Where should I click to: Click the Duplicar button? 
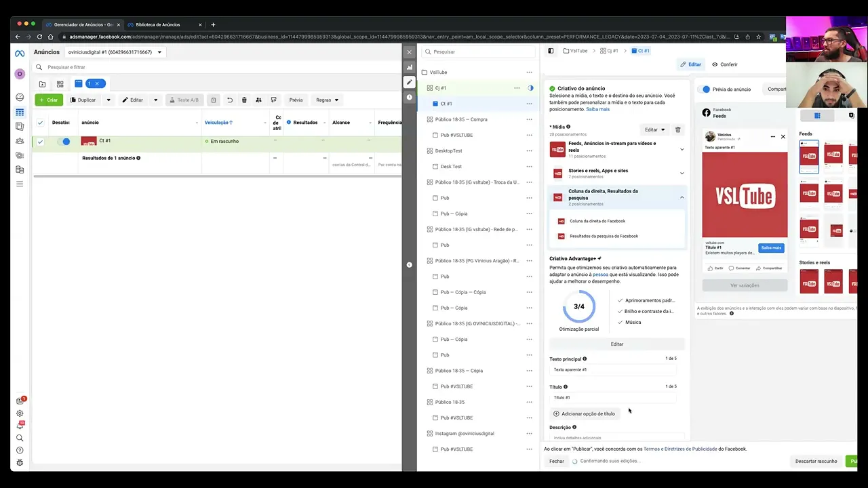click(x=84, y=100)
